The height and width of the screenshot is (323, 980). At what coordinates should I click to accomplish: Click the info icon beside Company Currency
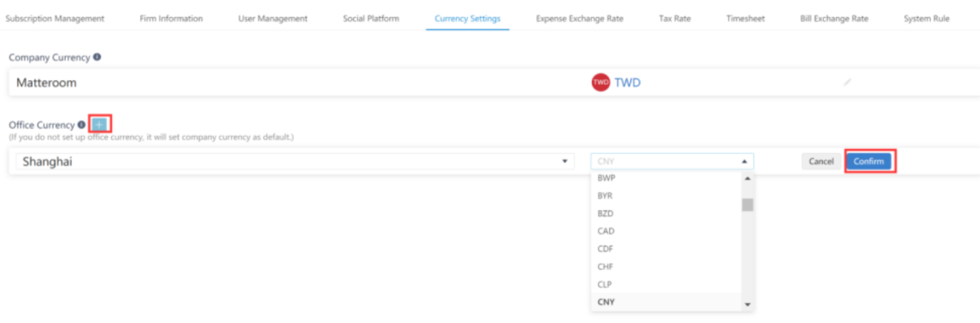click(x=97, y=57)
